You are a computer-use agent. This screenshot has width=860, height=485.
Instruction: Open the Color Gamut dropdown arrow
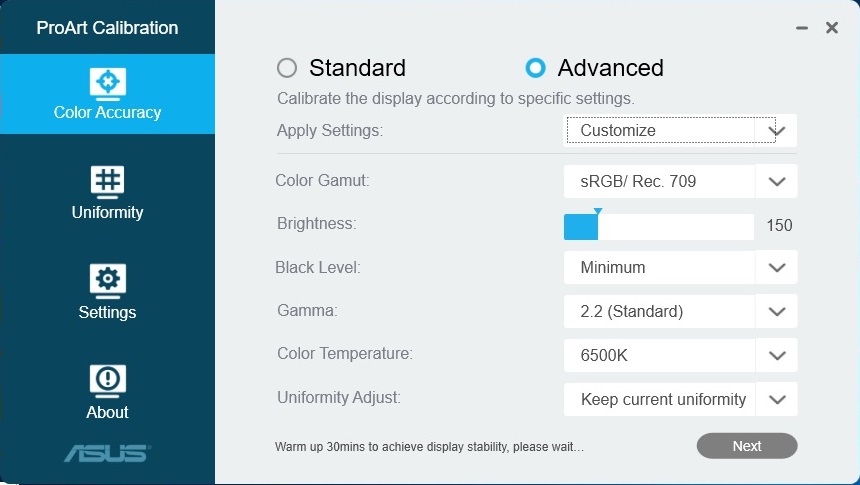777,181
